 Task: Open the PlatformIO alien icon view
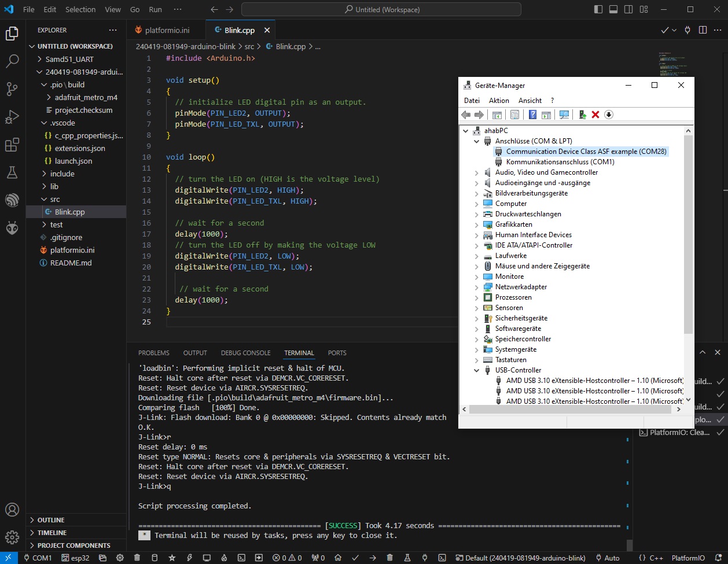(x=12, y=228)
